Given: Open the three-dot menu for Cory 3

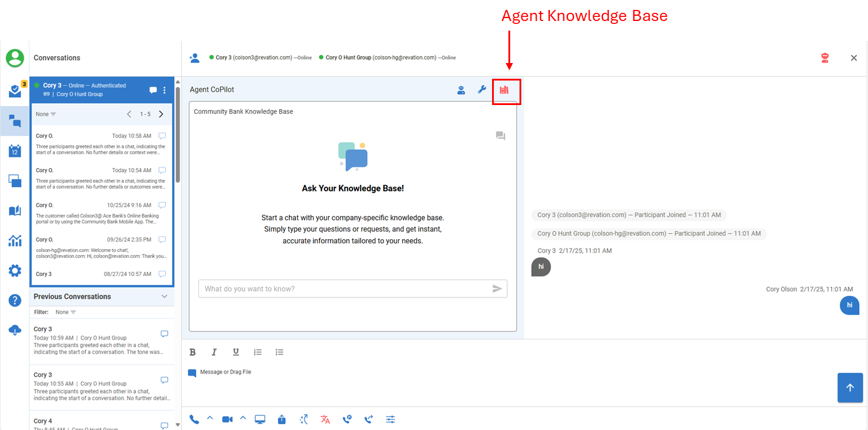Looking at the screenshot, I should (x=165, y=90).
